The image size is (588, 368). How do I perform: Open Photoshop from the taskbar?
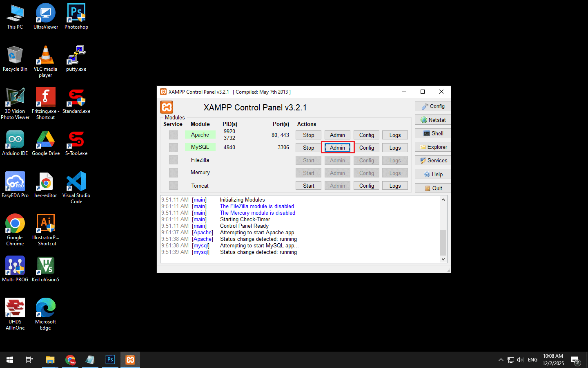[x=110, y=360]
